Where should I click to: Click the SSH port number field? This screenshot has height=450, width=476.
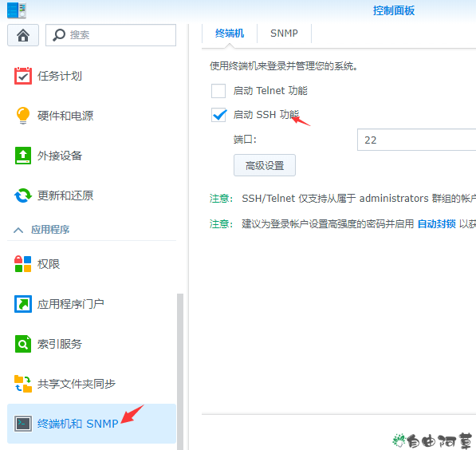tap(416, 140)
